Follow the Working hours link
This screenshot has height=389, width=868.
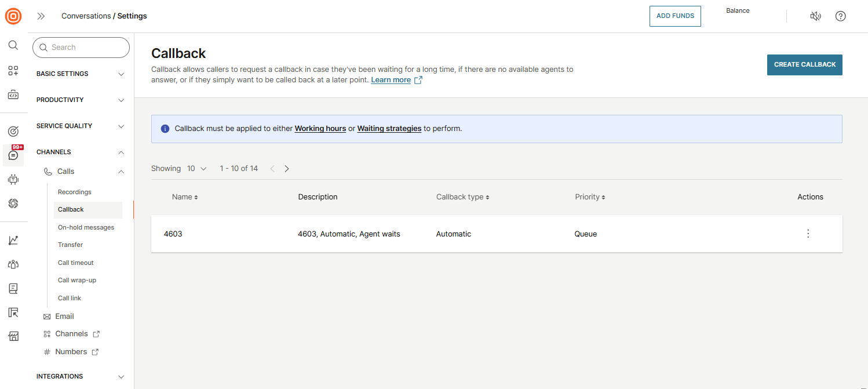[x=320, y=129]
